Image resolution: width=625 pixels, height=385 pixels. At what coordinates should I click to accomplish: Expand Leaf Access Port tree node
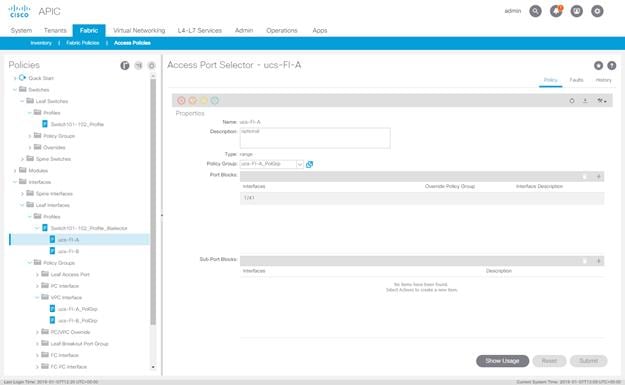(x=37, y=275)
